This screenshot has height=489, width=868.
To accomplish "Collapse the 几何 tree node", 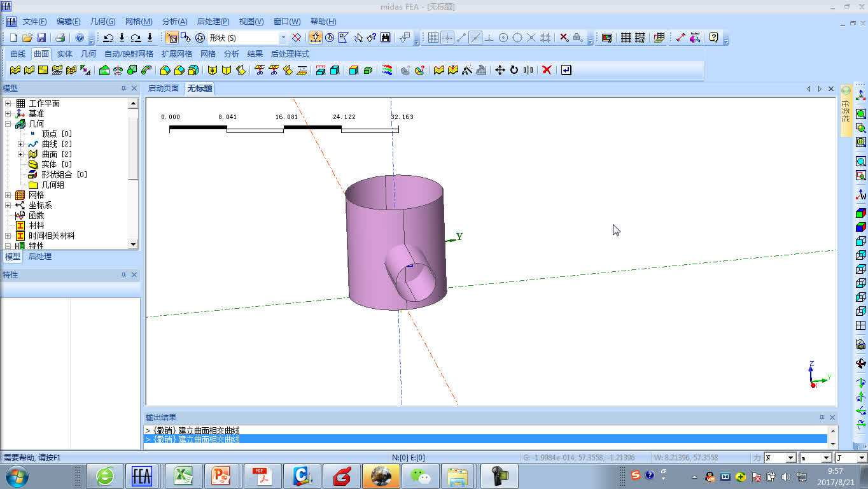I will [x=8, y=124].
